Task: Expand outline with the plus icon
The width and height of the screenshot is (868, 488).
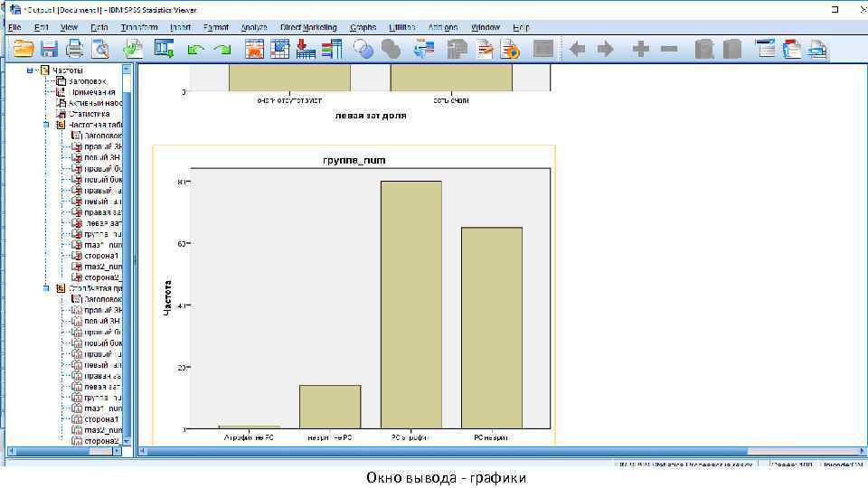Action: tap(640, 49)
